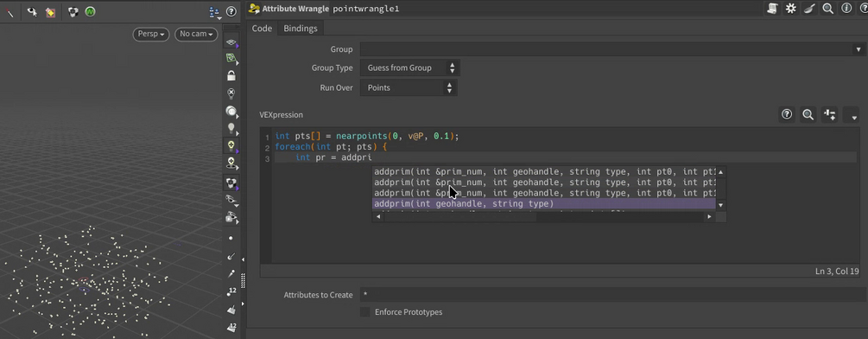Click the VEXpression create spare parameters icon
This screenshot has height=339, width=868.
pyautogui.click(x=829, y=115)
